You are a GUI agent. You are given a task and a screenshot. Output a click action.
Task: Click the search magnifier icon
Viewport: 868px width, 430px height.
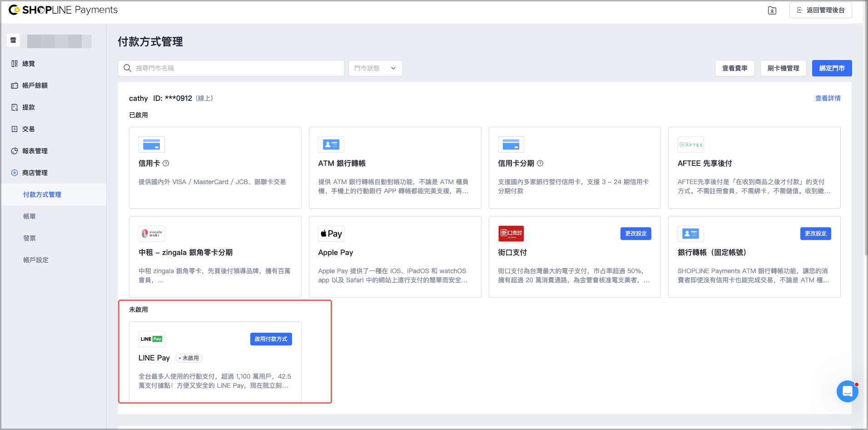[x=128, y=68]
